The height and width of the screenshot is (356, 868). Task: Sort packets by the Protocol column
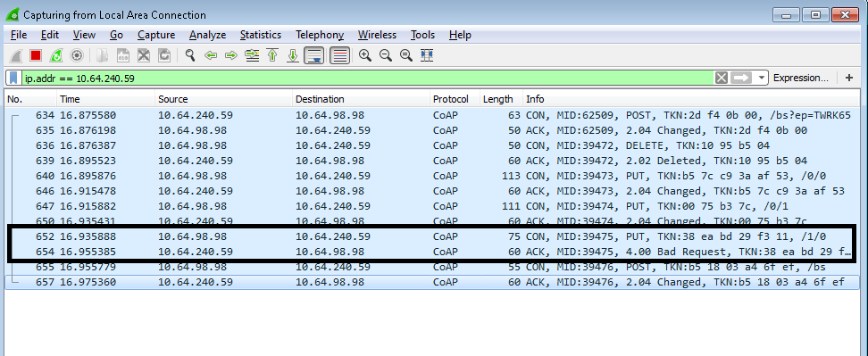451,100
